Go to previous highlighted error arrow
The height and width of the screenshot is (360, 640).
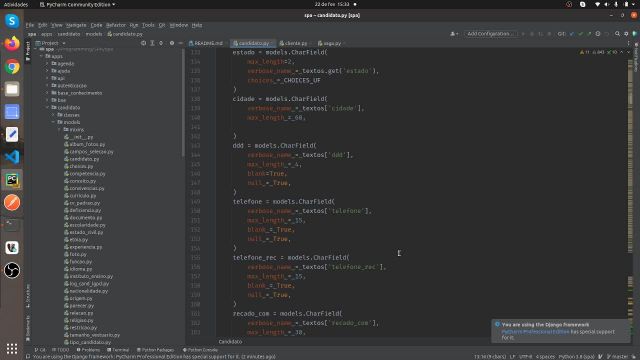pos(622,52)
